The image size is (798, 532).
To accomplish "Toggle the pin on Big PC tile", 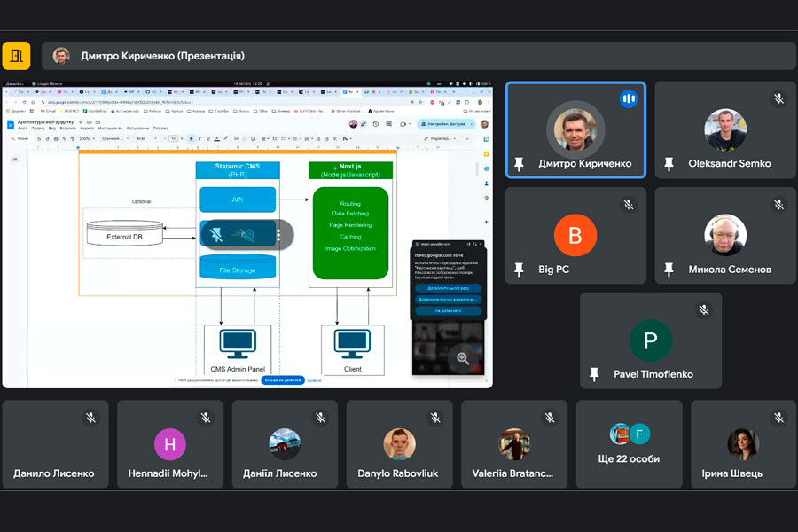I will click(519, 270).
